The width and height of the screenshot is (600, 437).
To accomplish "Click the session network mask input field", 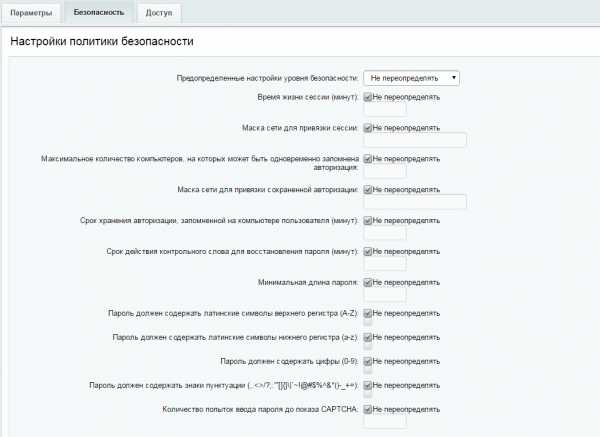I will [x=415, y=141].
